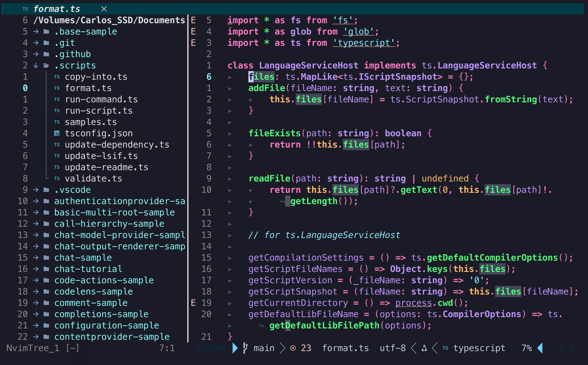The height and width of the screenshot is (365, 588).
Task: Select the format.ts tab
Action: point(57,9)
